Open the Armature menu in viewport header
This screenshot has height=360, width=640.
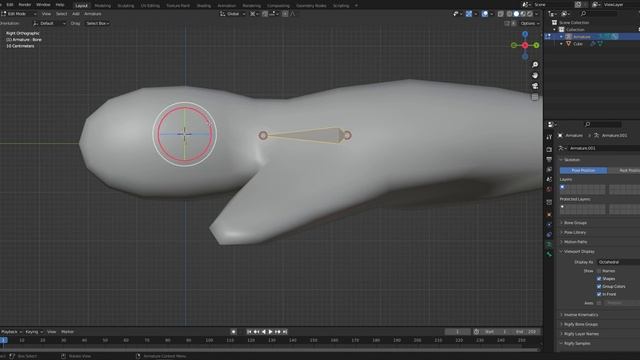tap(93, 14)
